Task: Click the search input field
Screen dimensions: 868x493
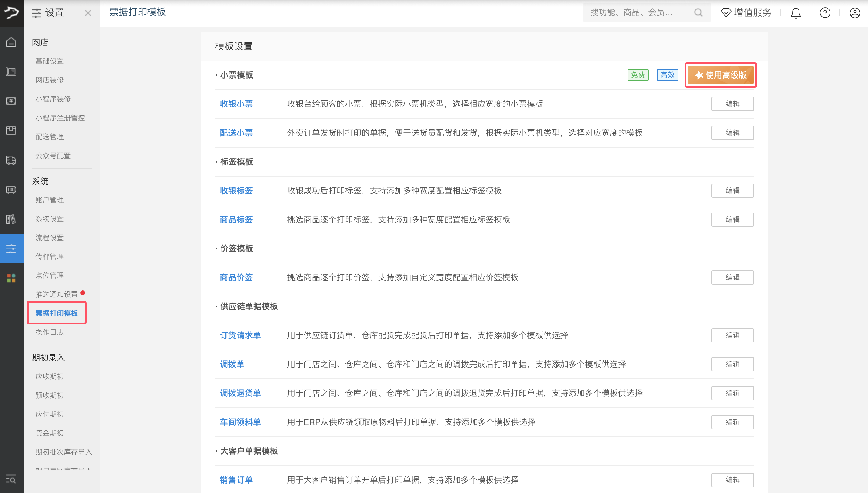Action: pos(637,12)
